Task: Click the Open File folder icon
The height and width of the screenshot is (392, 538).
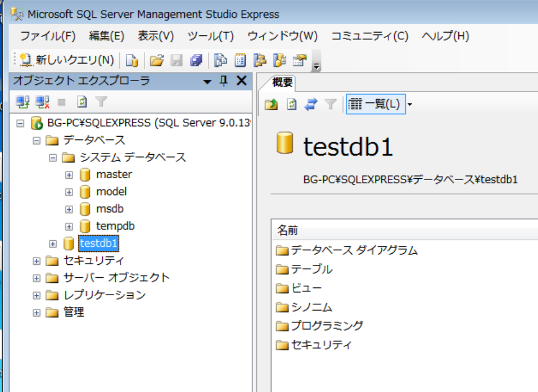Action: coord(157,60)
